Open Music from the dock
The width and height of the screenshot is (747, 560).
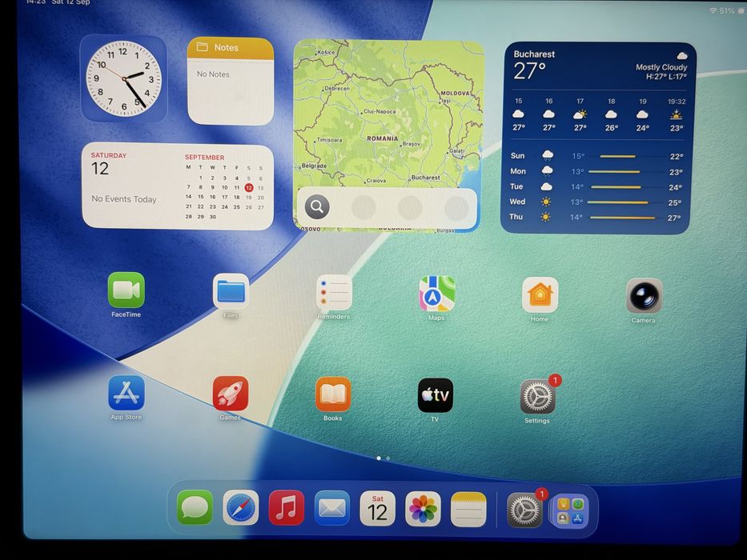[287, 508]
